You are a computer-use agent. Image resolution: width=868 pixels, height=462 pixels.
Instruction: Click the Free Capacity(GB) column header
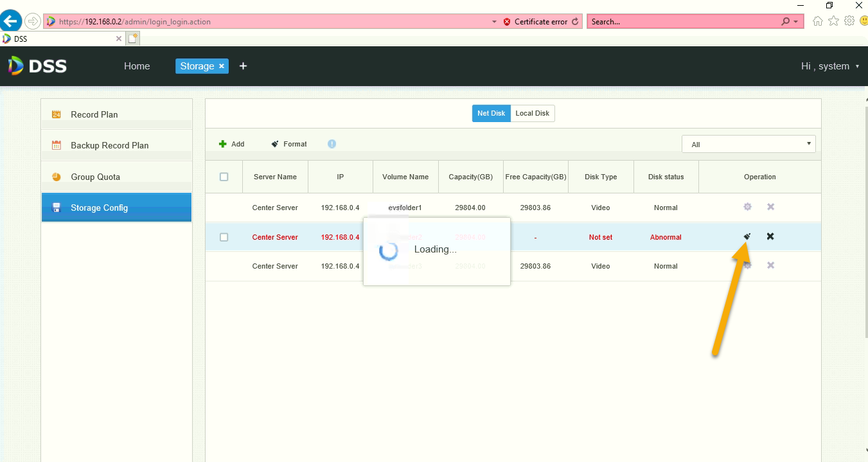[x=536, y=177]
